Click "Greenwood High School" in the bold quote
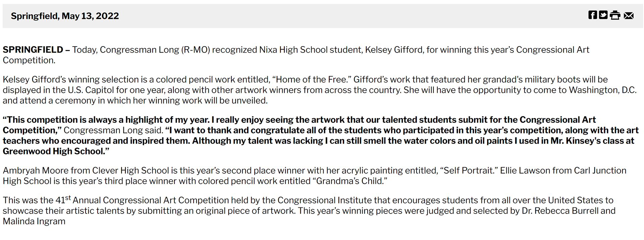The height and width of the screenshot is (240, 644). [54, 152]
